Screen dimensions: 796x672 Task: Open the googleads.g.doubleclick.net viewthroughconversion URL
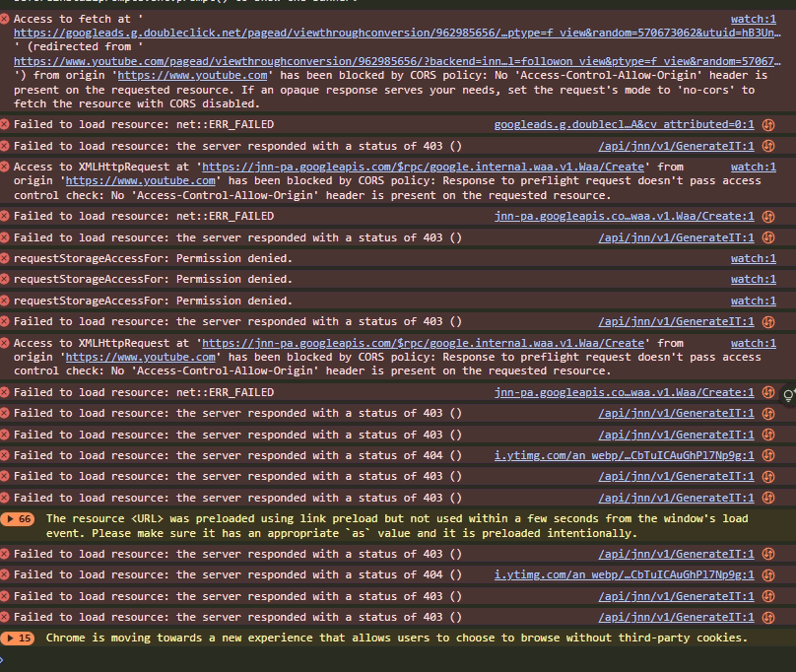coord(397,34)
